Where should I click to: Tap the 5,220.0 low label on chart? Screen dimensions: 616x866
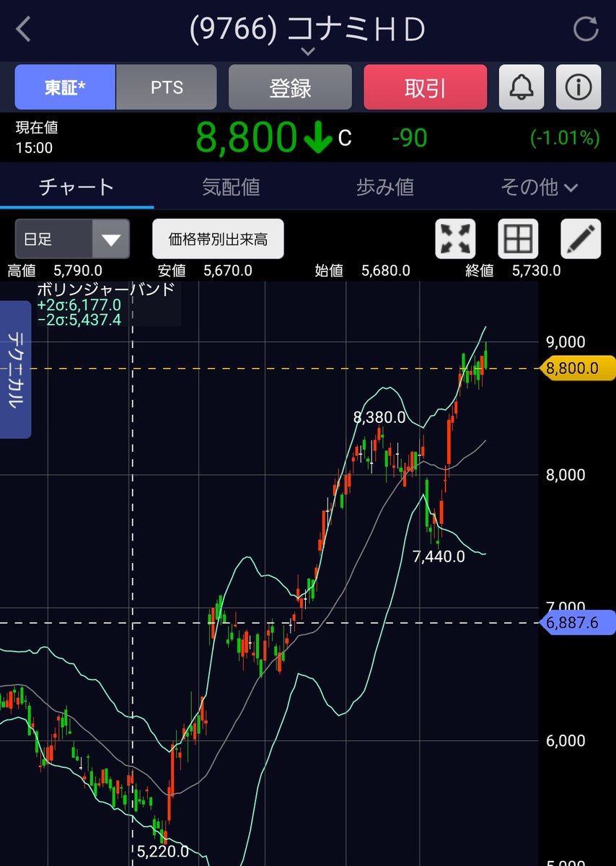pos(162,852)
